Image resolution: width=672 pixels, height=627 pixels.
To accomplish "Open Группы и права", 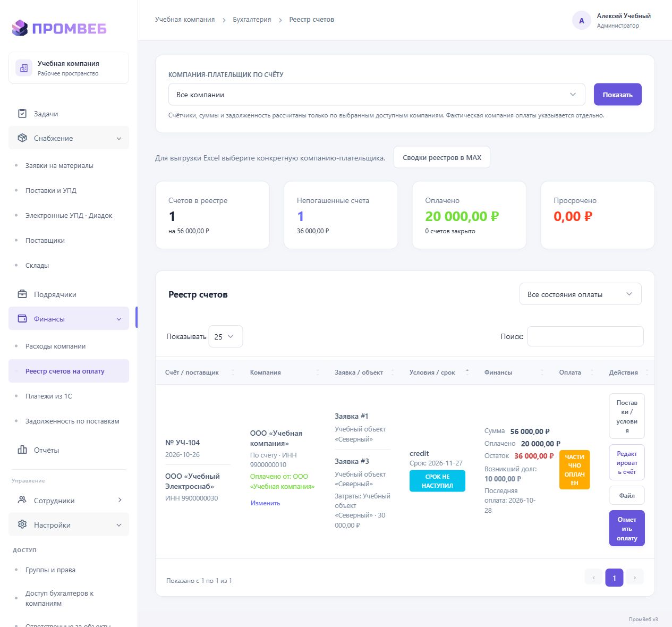I will [x=50, y=570].
